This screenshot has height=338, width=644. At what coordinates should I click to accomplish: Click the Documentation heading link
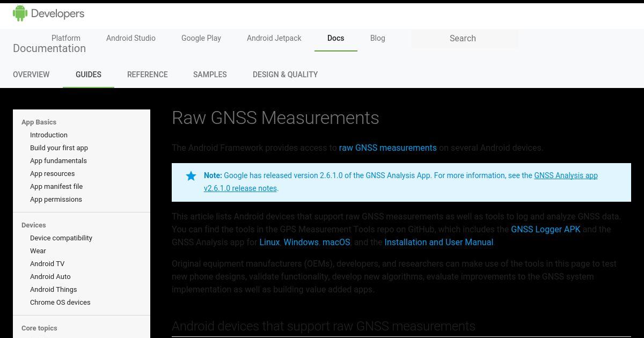(49, 48)
